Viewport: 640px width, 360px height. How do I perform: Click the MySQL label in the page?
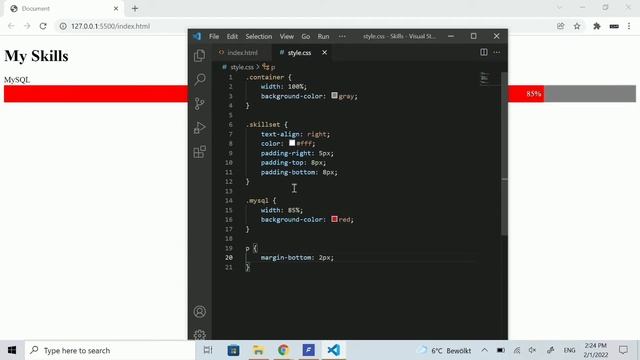(17, 80)
